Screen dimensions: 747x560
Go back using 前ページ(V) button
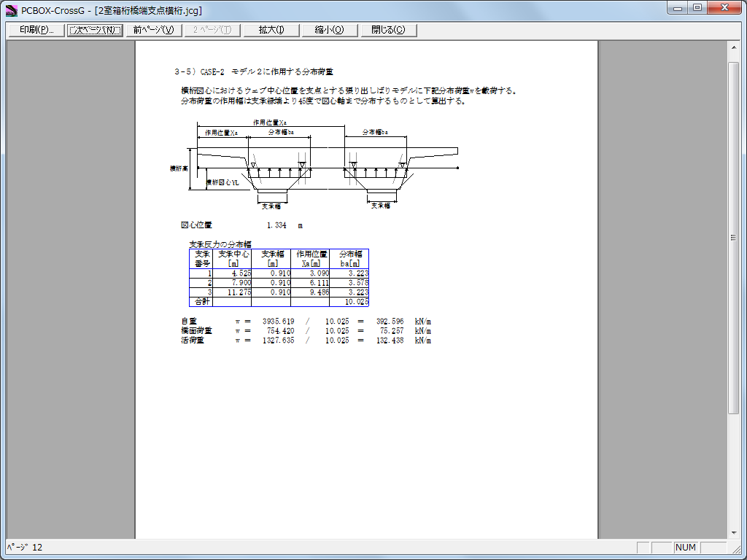pyautogui.click(x=153, y=30)
